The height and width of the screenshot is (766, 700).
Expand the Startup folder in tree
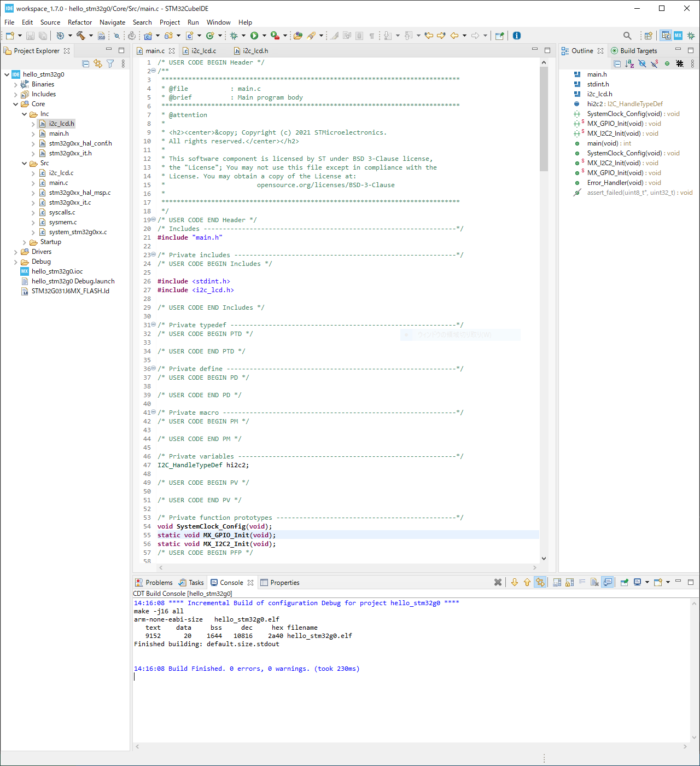click(x=24, y=242)
